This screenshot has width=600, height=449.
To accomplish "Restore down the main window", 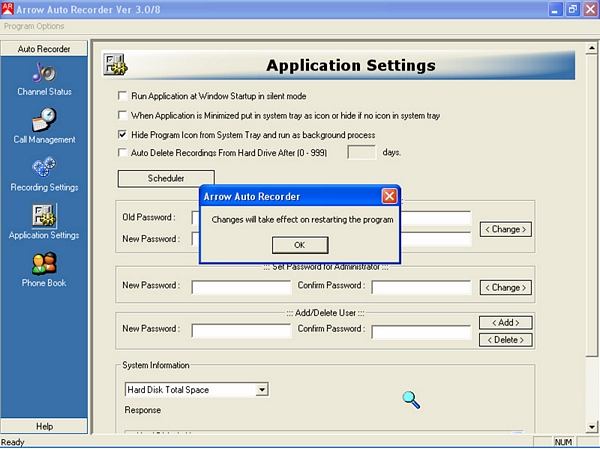I will tap(573, 9).
